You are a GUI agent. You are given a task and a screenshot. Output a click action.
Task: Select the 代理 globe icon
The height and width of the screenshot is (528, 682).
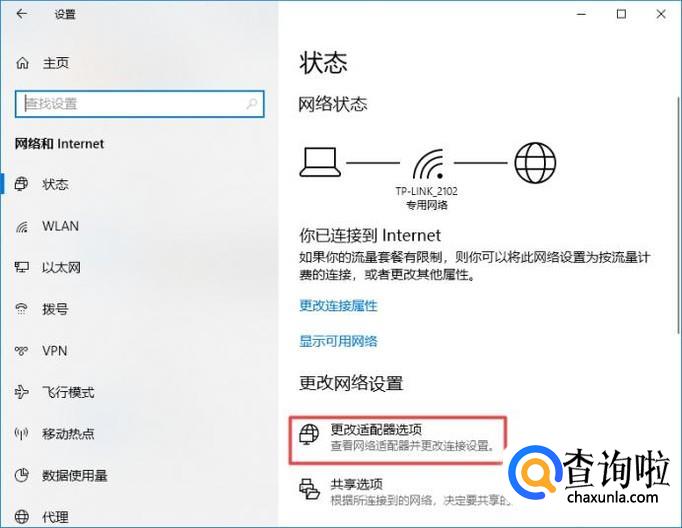[x=22, y=517]
